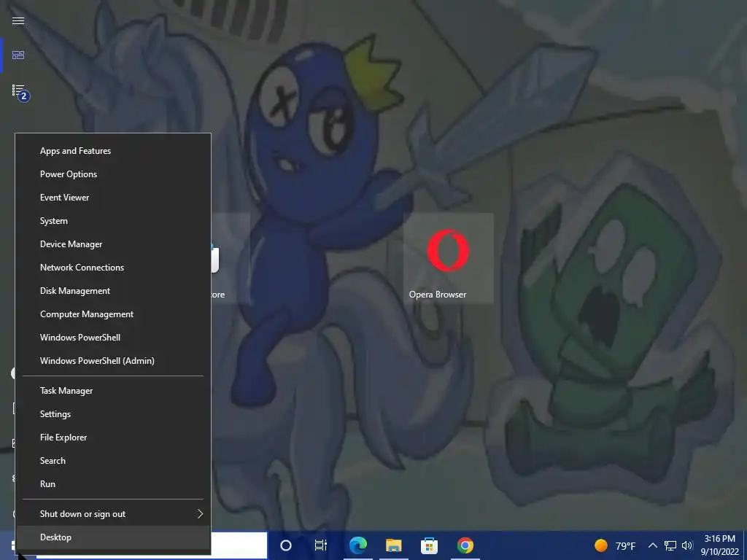Select Desktop menu entry
Screen dimensions: 747x560
pos(113,537)
